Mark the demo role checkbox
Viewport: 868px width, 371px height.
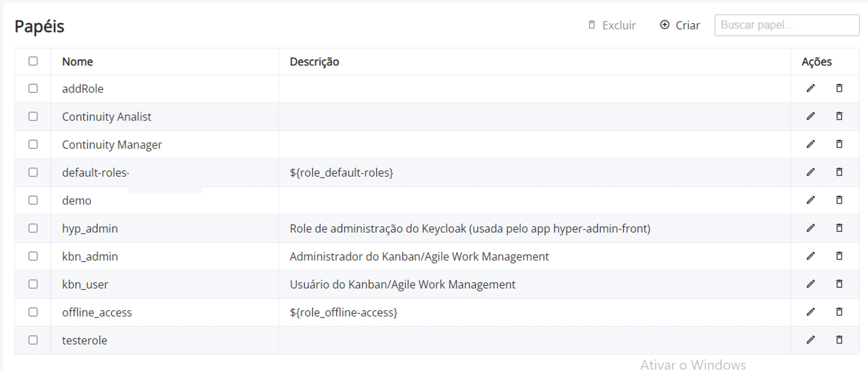pyautogui.click(x=33, y=200)
